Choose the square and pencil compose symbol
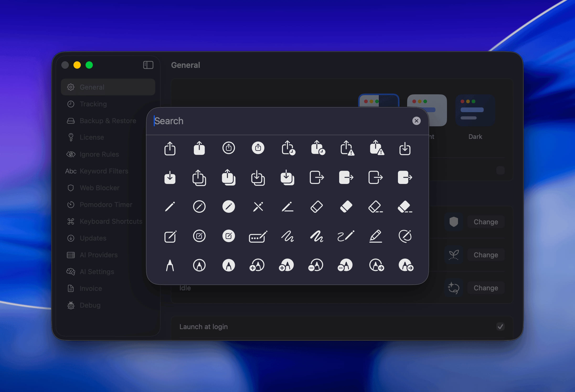This screenshot has width=575, height=392. coord(170,236)
